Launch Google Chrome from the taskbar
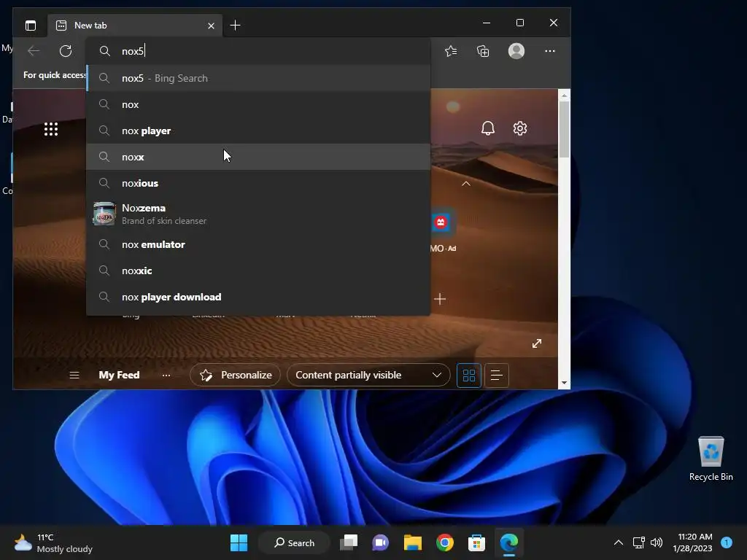Viewport: 747px width, 560px height. coord(444,542)
